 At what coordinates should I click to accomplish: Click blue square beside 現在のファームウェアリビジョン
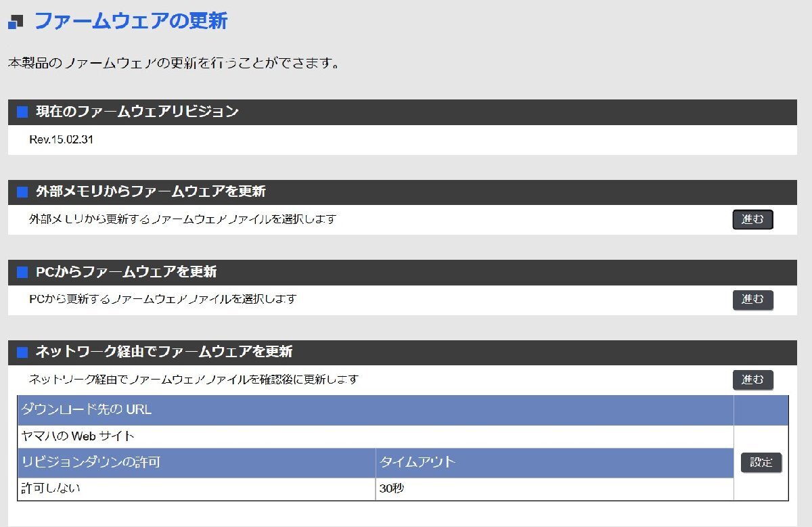point(22,112)
